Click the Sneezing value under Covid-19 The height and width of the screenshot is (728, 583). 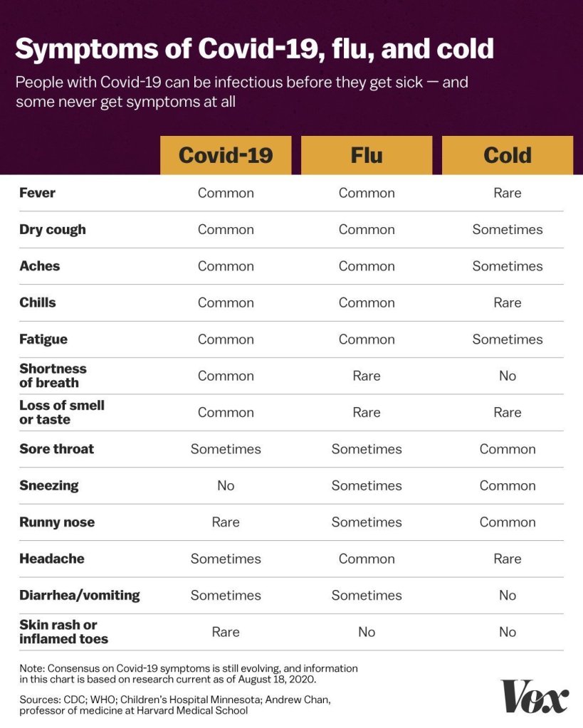point(226,485)
